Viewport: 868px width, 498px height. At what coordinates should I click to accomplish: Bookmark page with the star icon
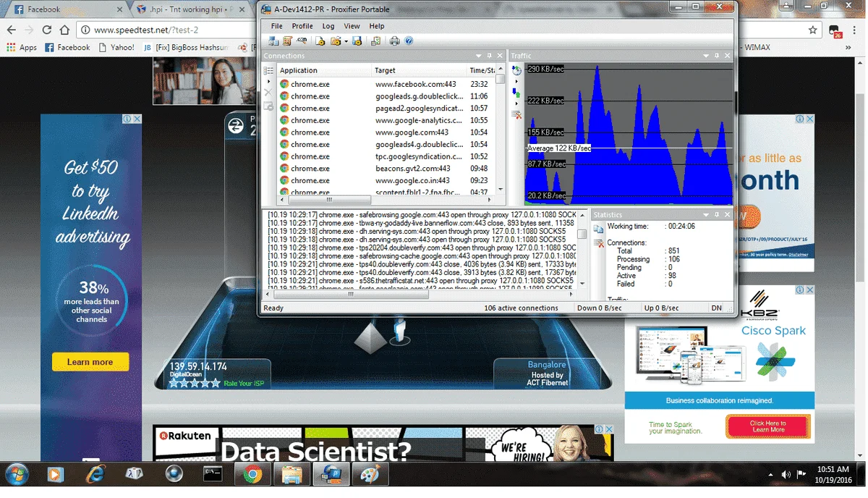coord(813,30)
